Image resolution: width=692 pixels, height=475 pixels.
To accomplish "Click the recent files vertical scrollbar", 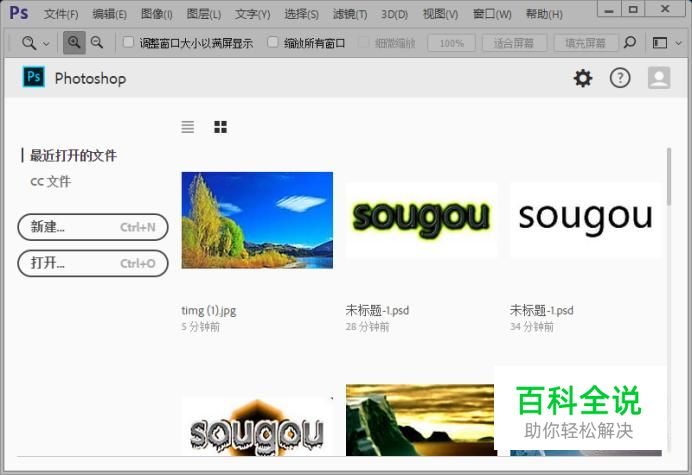I will tap(669, 177).
